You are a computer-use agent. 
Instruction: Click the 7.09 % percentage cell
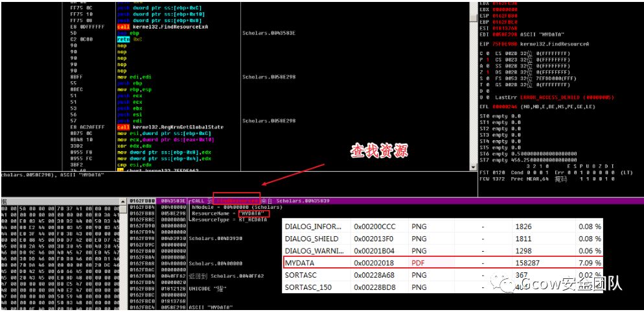[590, 263]
